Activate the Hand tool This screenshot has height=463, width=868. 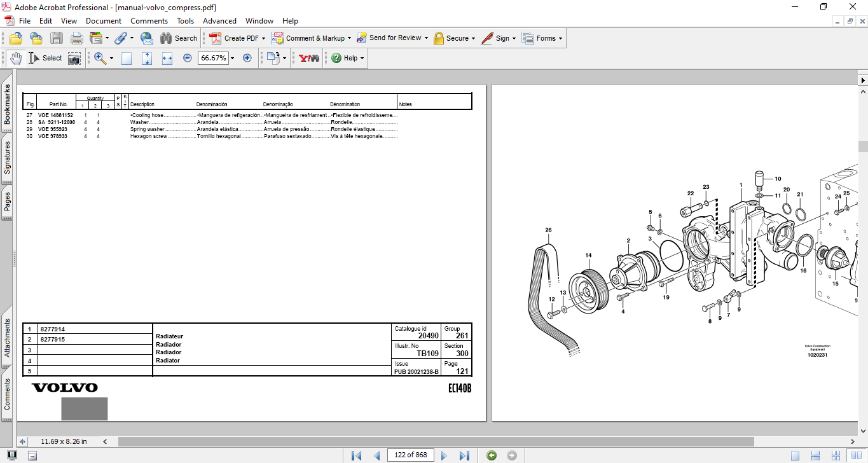15,58
